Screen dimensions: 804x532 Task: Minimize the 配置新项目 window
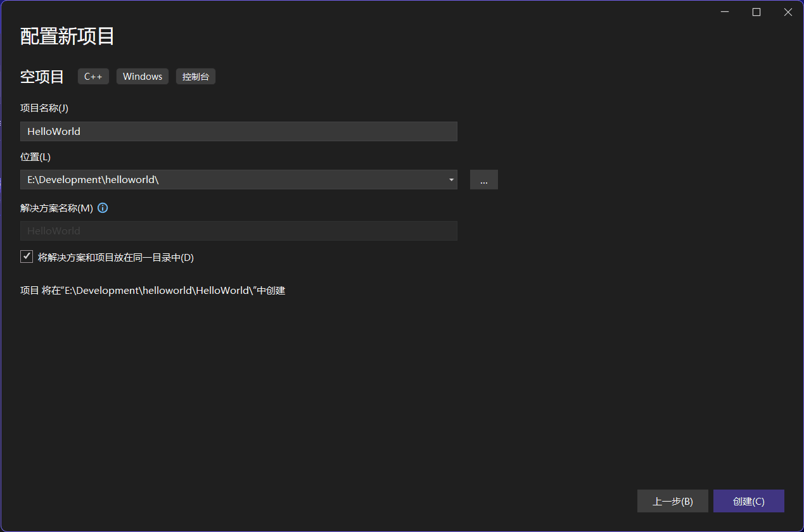724,12
